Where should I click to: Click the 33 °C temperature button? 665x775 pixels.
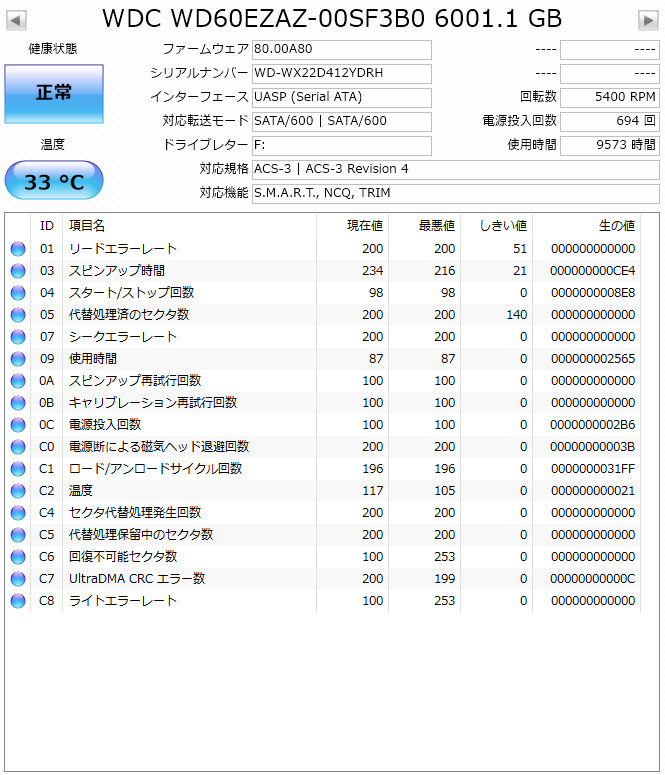[x=54, y=181]
